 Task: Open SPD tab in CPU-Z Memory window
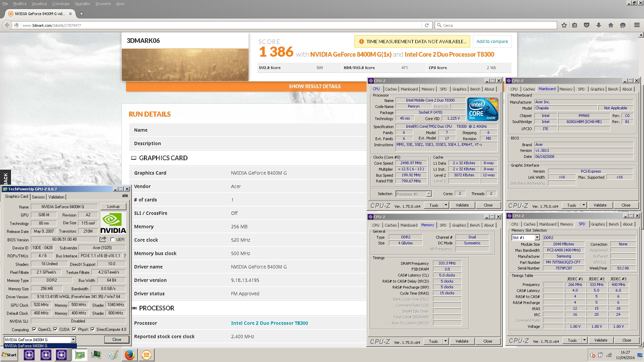tap(443, 225)
